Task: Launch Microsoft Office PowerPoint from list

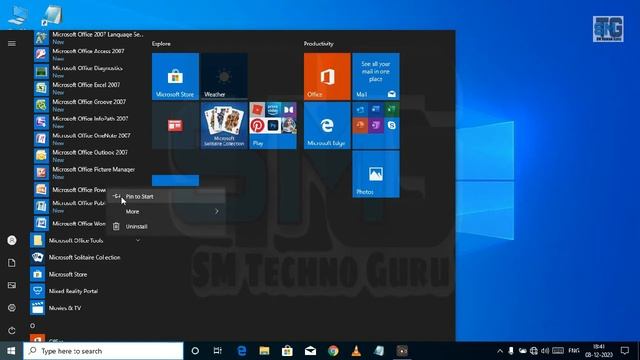Action: coord(69,190)
